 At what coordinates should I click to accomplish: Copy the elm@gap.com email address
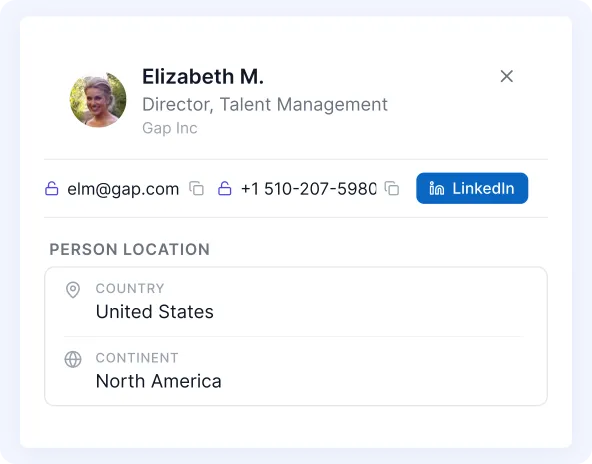196,188
